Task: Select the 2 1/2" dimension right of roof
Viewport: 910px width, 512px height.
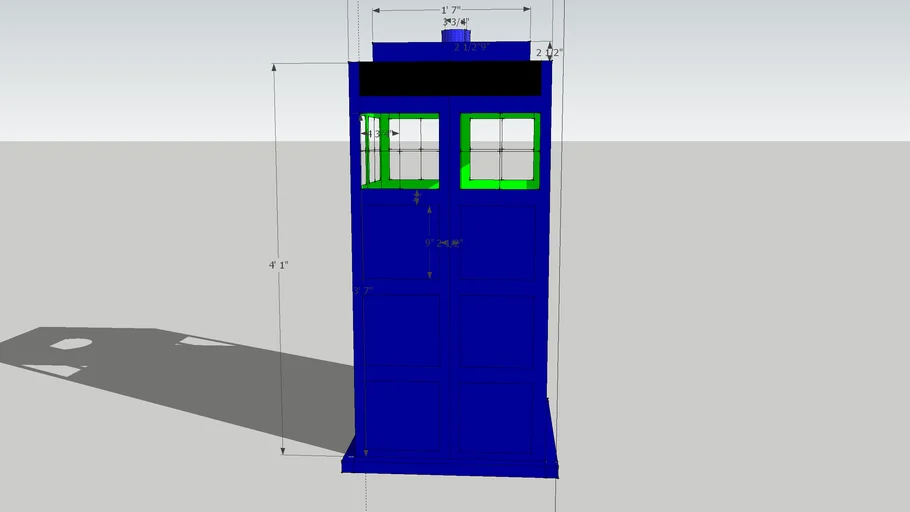Action: pyautogui.click(x=549, y=52)
